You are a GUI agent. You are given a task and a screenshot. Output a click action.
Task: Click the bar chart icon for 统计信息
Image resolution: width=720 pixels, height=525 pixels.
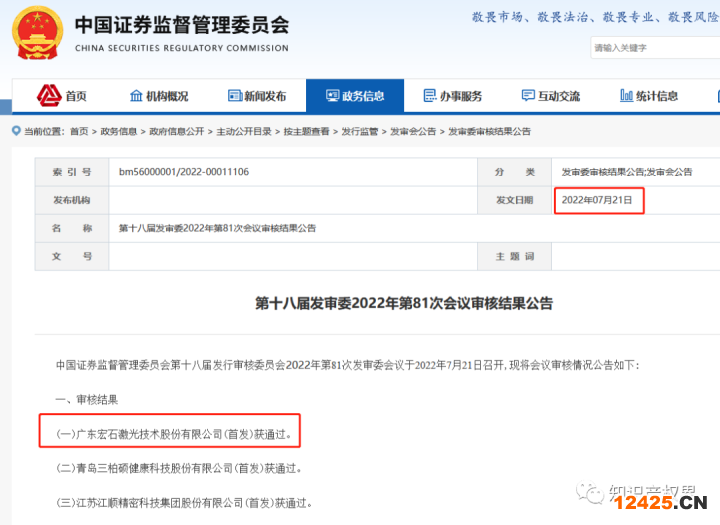pos(626,96)
